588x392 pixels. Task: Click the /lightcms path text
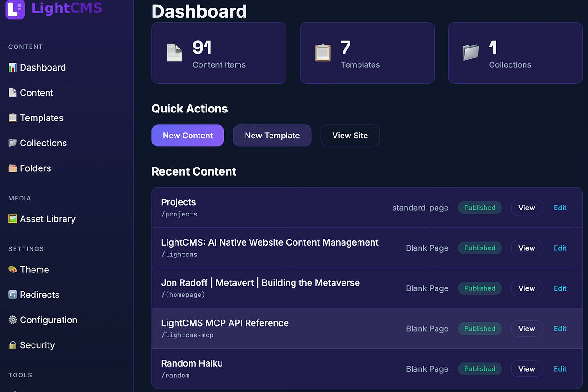click(x=179, y=255)
